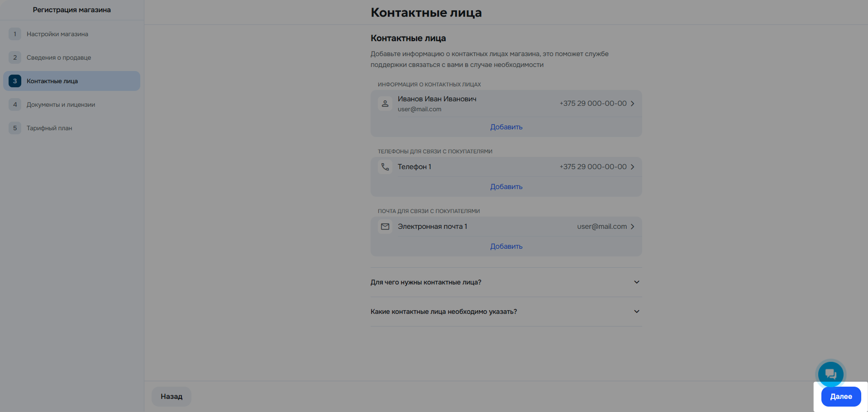
Task: Open the support chat widget
Action: click(830, 374)
